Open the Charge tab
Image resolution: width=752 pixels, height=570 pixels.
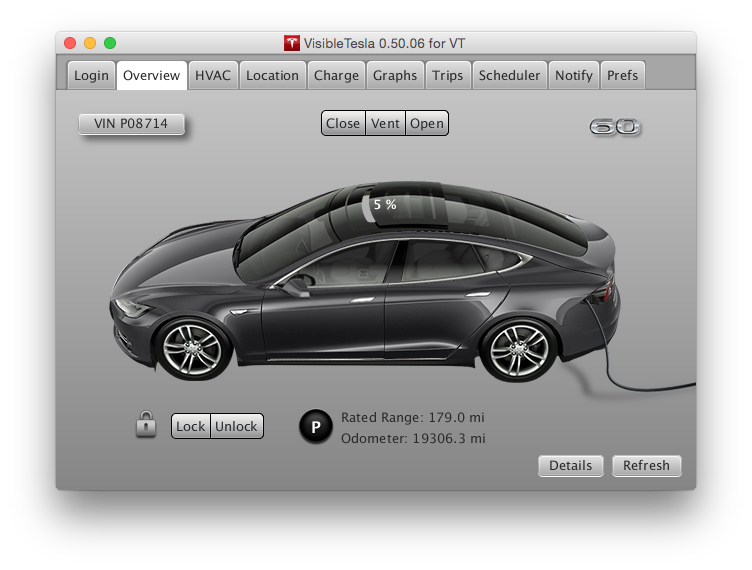click(336, 75)
